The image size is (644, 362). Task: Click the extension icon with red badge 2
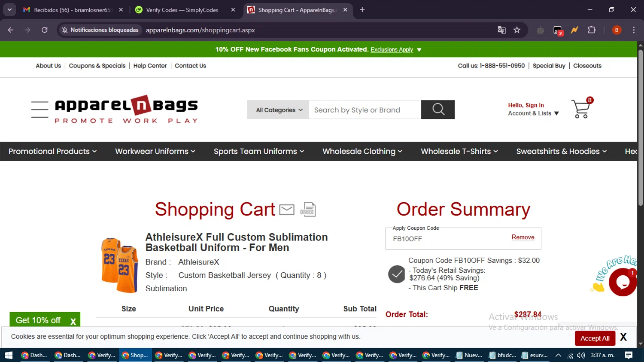558,30
